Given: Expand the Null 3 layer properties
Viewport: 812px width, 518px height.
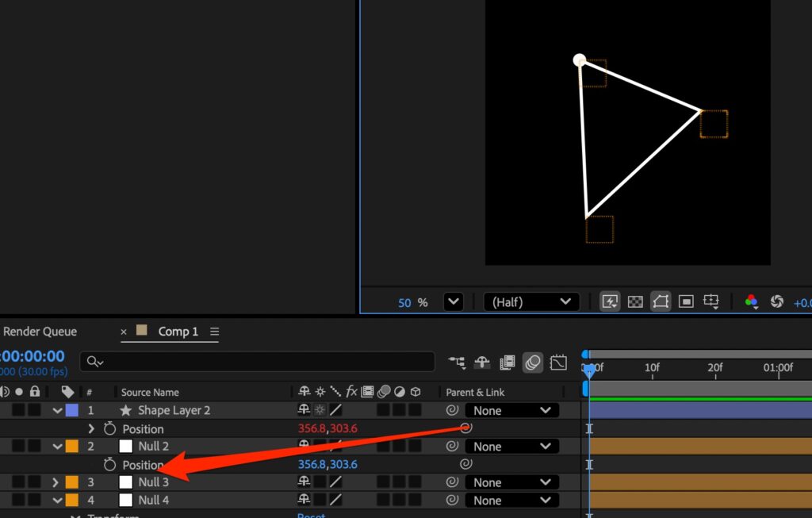Looking at the screenshot, I should 56,482.
